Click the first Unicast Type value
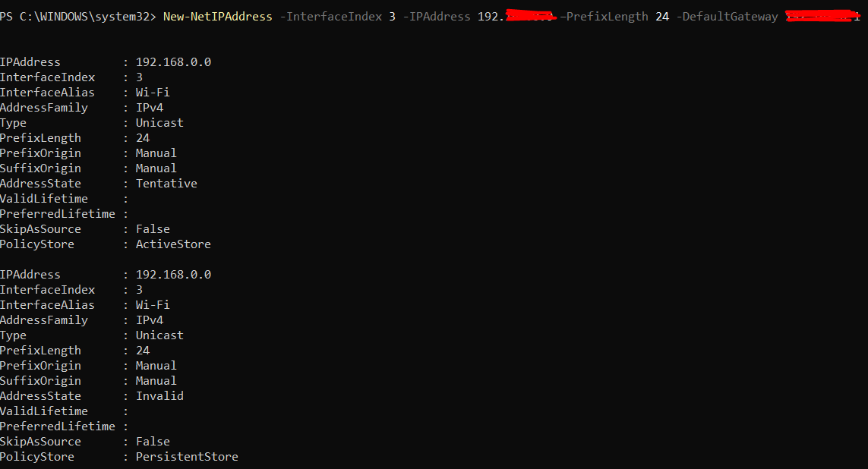This screenshot has height=469, width=868. click(159, 123)
